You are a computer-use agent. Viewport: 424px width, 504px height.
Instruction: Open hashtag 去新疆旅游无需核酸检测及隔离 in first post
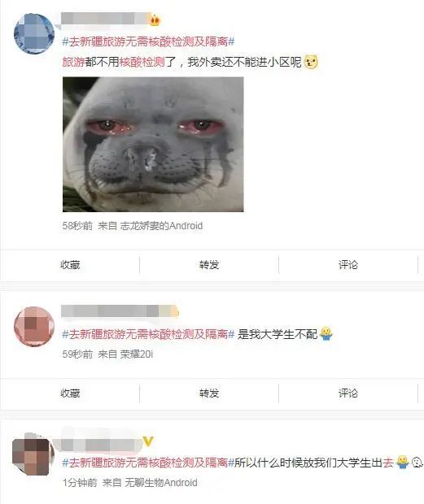pyautogui.click(x=148, y=41)
